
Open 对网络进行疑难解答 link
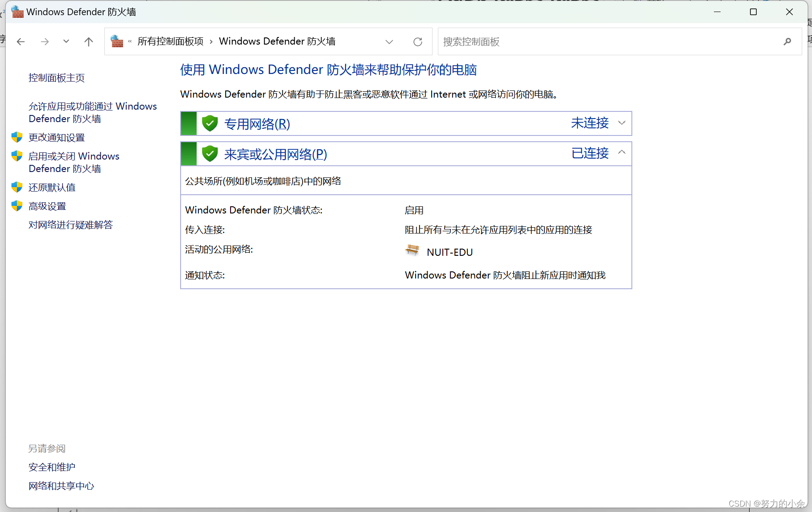71,225
